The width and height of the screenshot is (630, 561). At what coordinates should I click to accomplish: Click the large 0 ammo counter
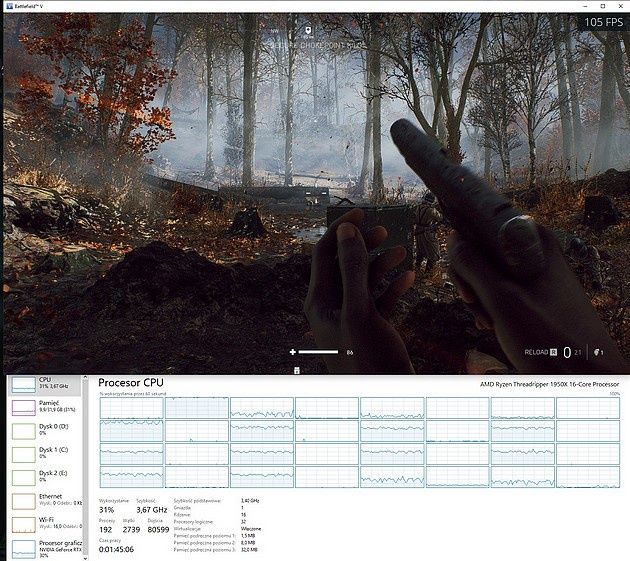567,352
